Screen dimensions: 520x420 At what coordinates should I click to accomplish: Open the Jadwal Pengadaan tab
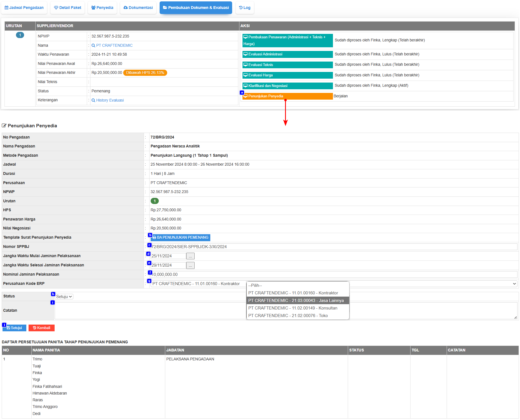(x=24, y=8)
